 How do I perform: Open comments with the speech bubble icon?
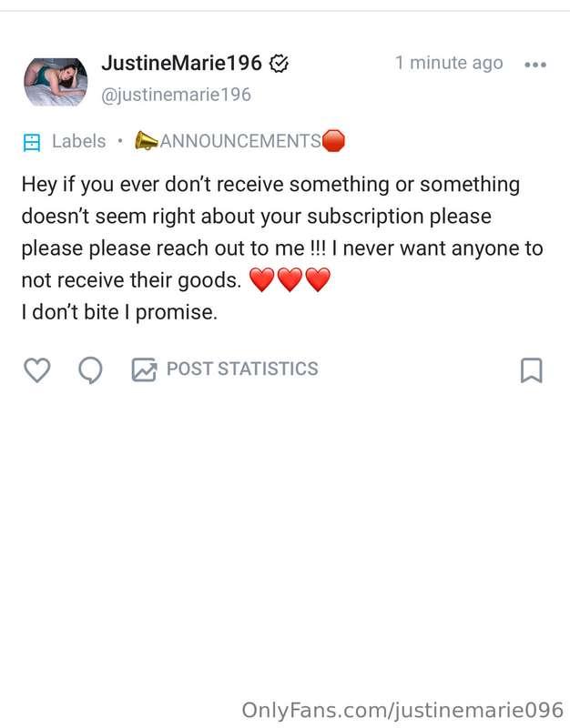tap(90, 369)
